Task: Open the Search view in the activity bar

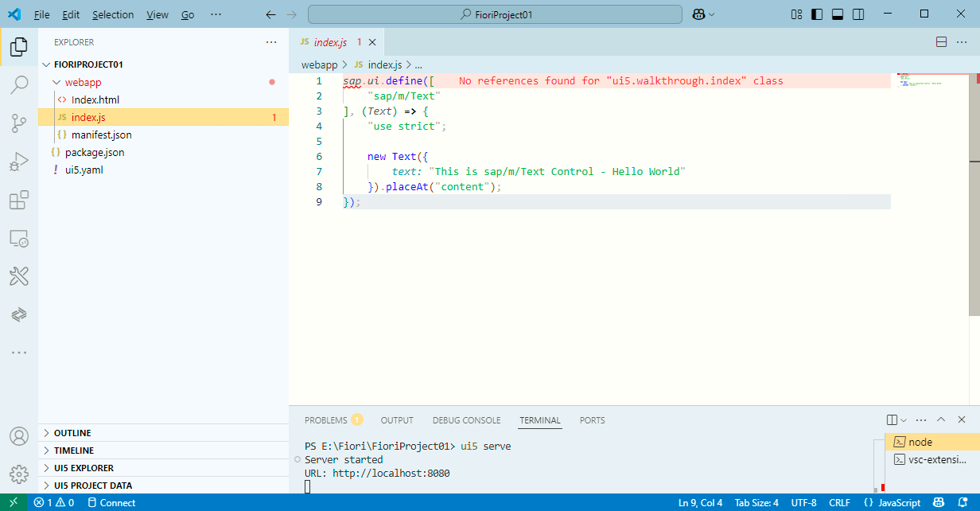Action: 18,85
